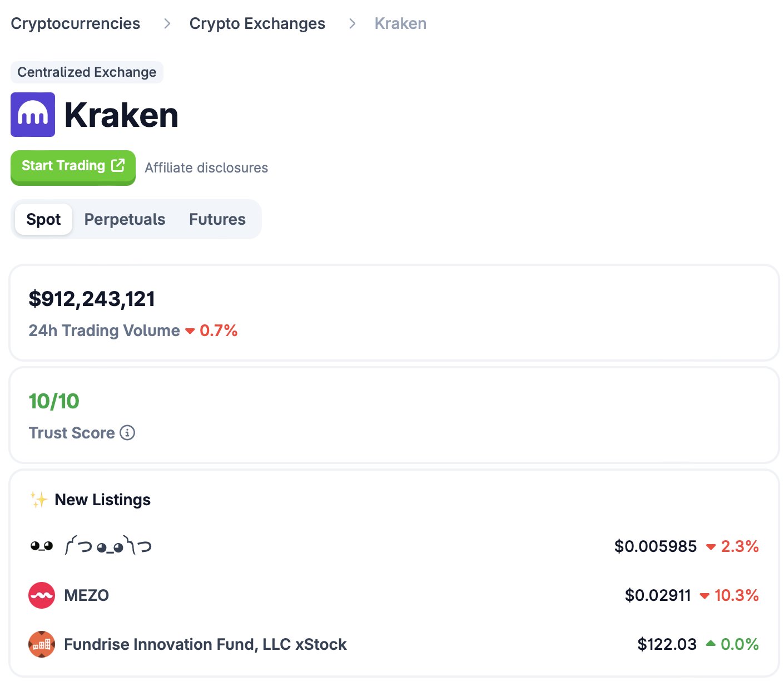Click the New Listings sparkles icon
Screen dimensions: 784x681
coord(38,500)
